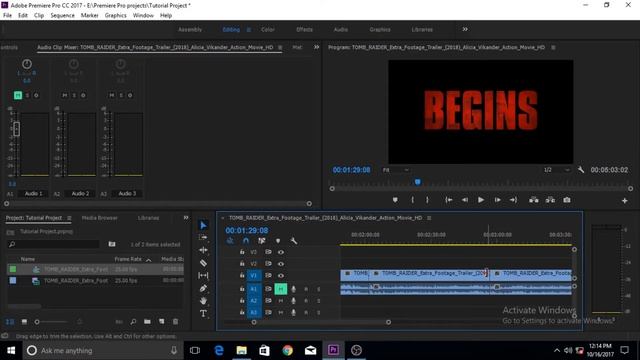Switch to Libraries tab in Project panel
Screen dimensions: 640x360
149,218
